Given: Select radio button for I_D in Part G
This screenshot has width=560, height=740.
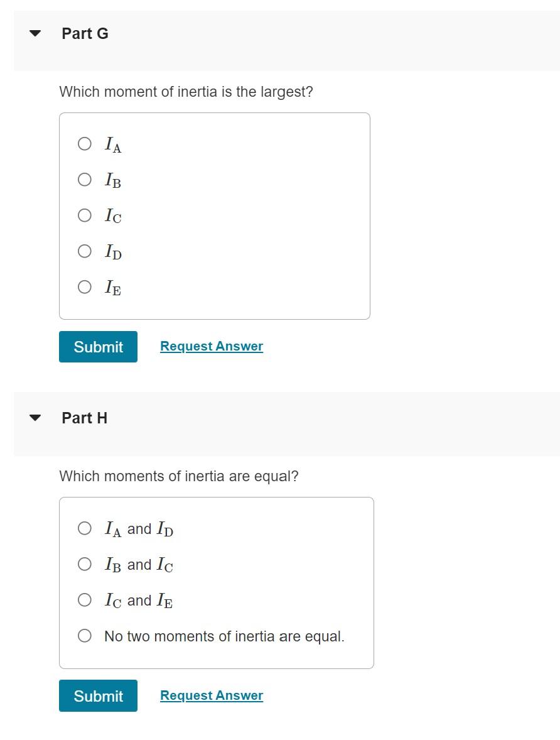Looking at the screenshot, I should pos(84,251).
